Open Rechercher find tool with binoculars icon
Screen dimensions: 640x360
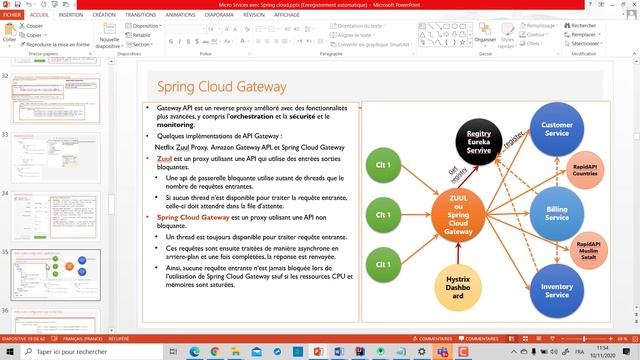[x=580, y=25]
